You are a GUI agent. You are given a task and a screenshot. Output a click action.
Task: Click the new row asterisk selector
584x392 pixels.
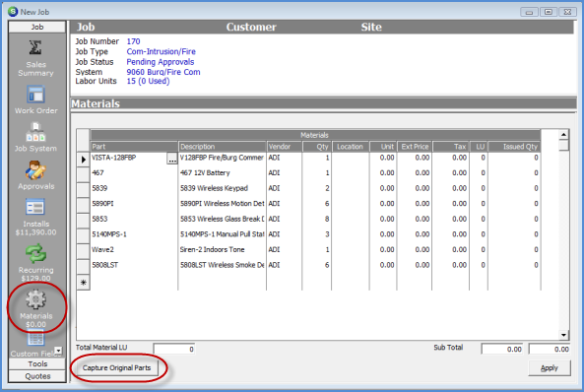(x=83, y=283)
